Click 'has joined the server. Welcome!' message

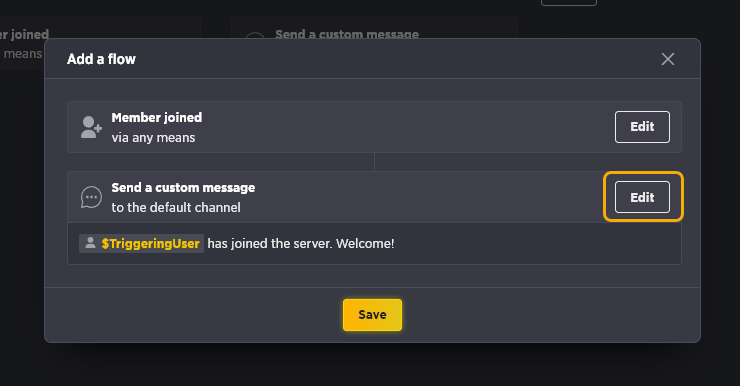tap(301, 243)
